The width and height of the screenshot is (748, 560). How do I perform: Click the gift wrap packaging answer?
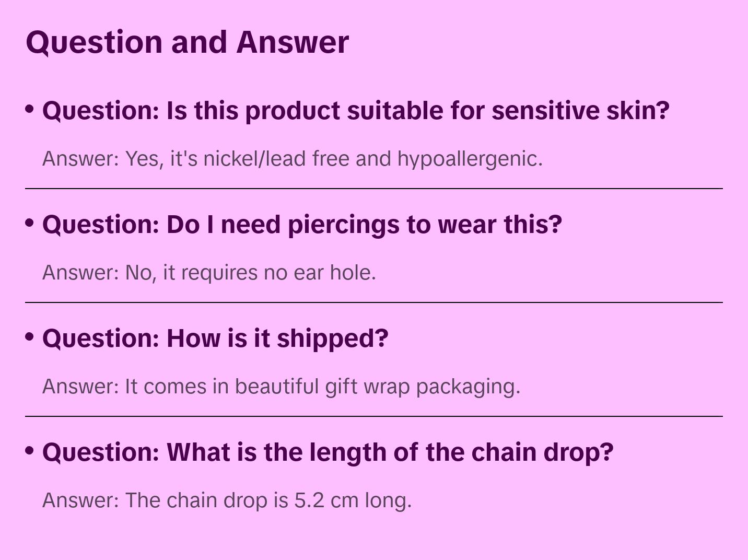point(281,387)
